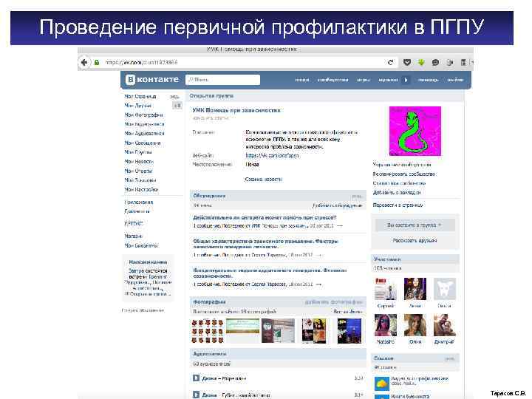Viewport: 532px width, 399px height.
Task: Reload the page with the refresh icon
Action: 391,62
